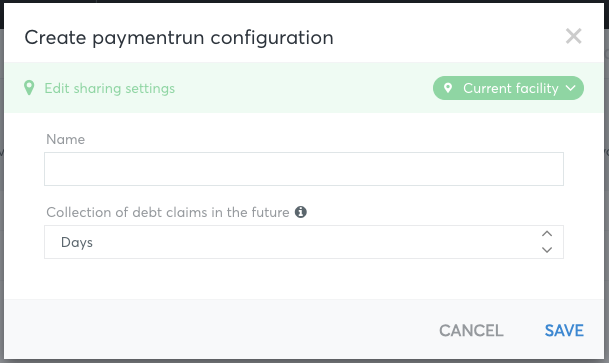The width and height of the screenshot is (609, 363).
Task: Focus the Name input field
Action: pyautogui.click(x=304, y=169)
